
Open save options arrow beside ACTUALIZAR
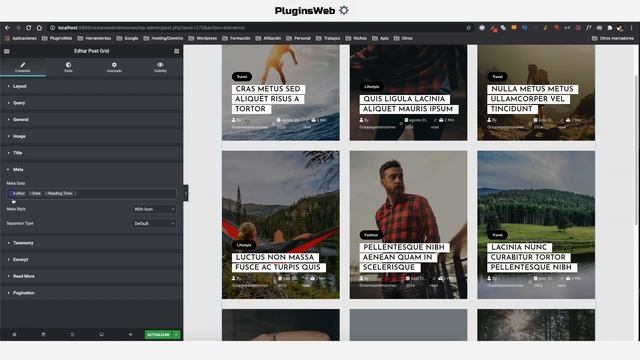click(176, 335)
